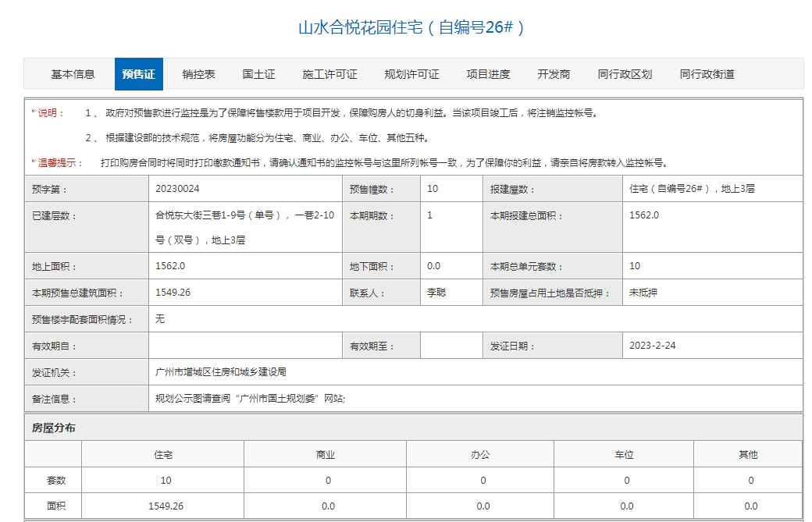Switch to the 施工许可证 tab
812x522 pixels.
(329, 74)
